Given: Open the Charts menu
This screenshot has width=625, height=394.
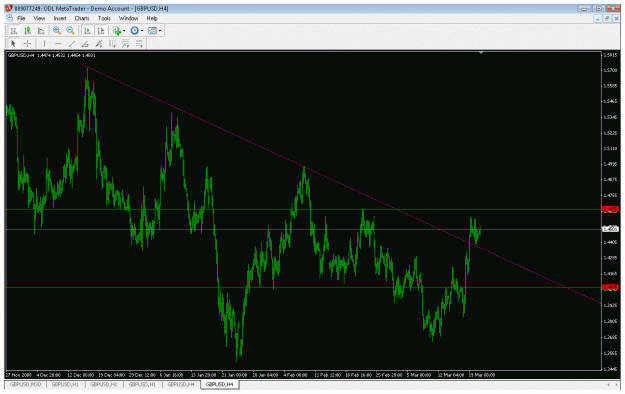Looking at the screenshot, I should click(82, 18).
